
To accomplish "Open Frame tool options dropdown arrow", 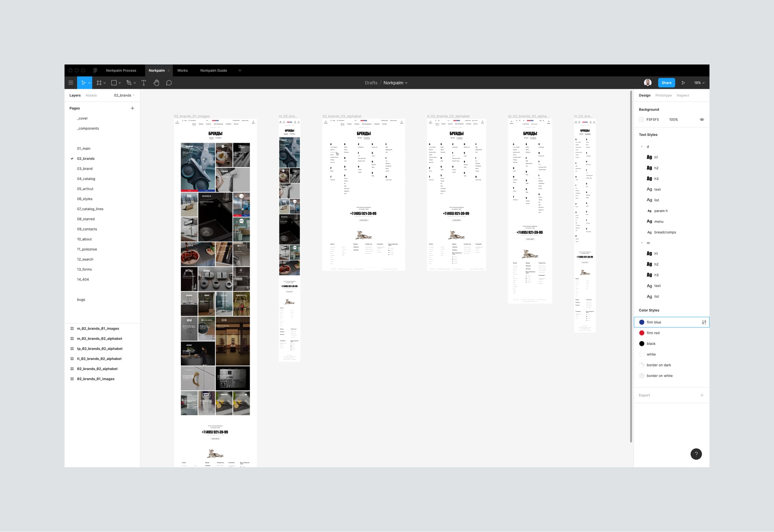I will (104, 83).
